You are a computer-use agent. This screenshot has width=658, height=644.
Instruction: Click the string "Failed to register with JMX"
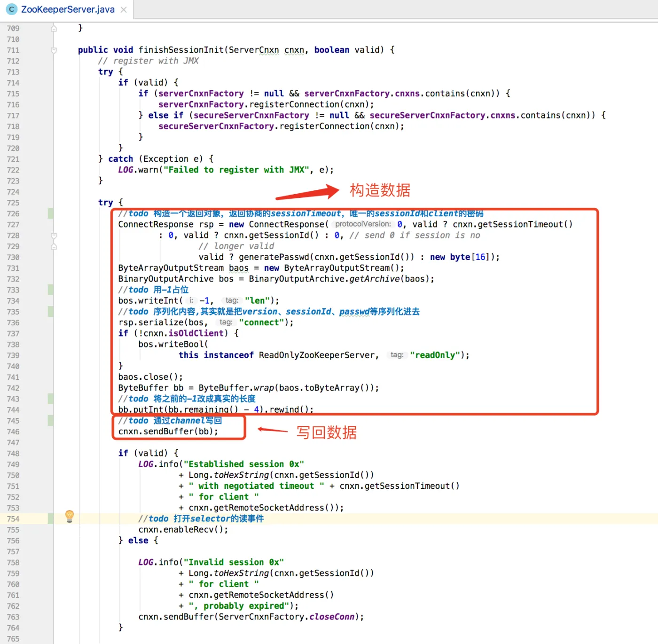point(236,170)
